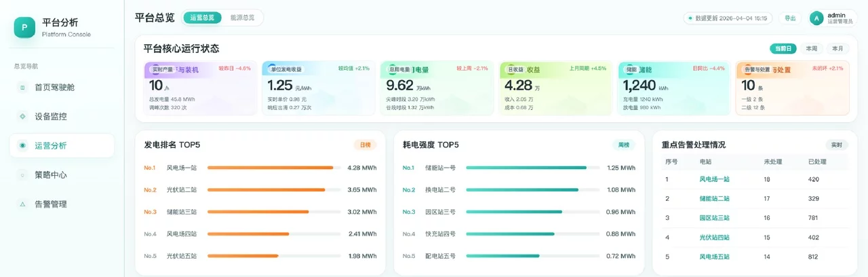Switch to the 能源总览 tab
The width and height of the screenshot is (868, 277).
click(x=242, y=18)
